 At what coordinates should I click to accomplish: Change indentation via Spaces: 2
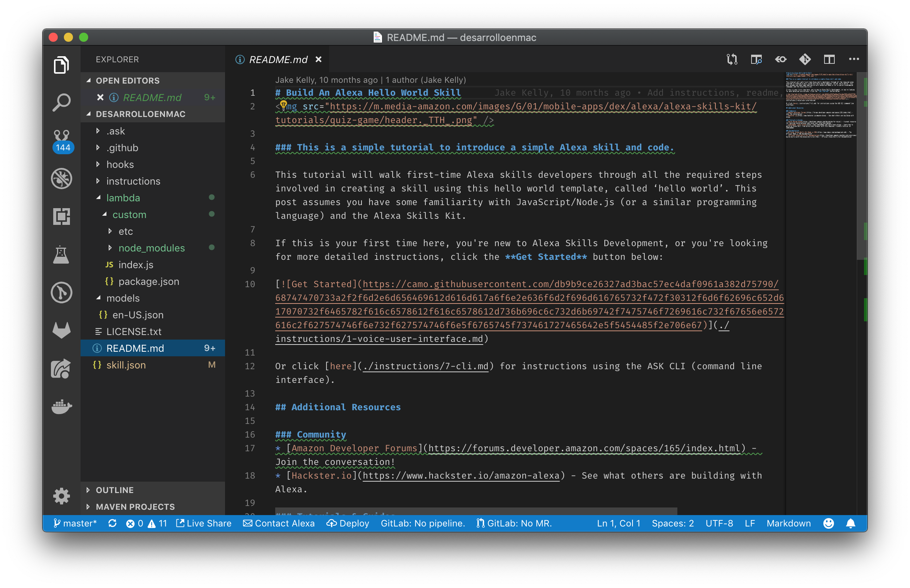point(673,523)
